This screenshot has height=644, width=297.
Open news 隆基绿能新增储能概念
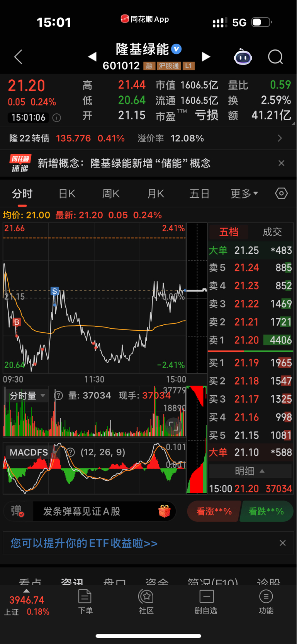(124, 163)
